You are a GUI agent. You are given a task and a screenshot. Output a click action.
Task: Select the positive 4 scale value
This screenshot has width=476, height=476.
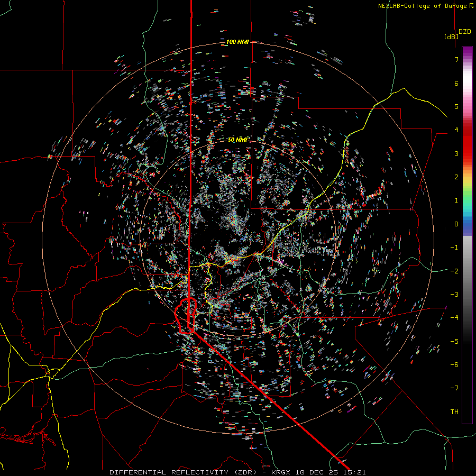pos(456,130)
